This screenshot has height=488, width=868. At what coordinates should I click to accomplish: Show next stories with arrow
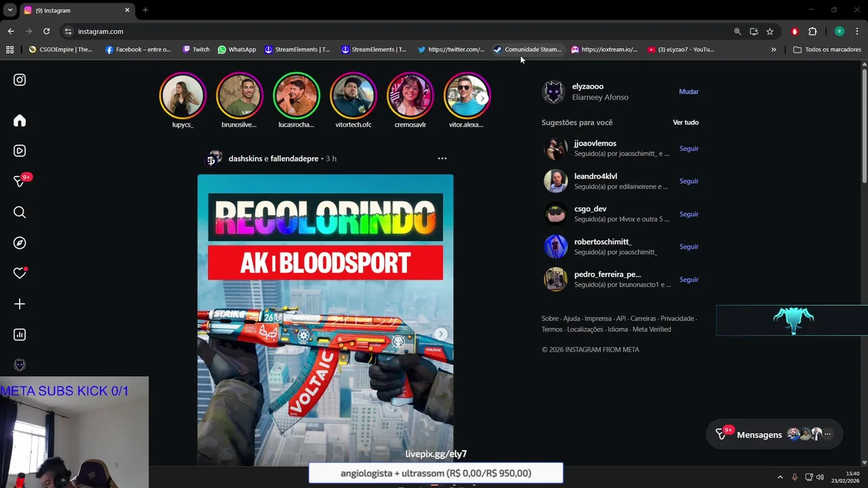[481, 98]
